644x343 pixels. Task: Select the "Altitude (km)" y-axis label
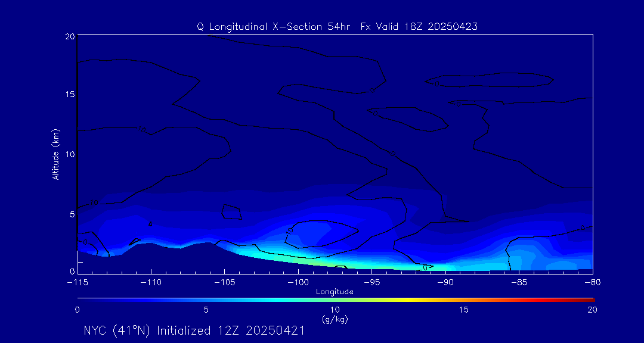pos(56,154)
